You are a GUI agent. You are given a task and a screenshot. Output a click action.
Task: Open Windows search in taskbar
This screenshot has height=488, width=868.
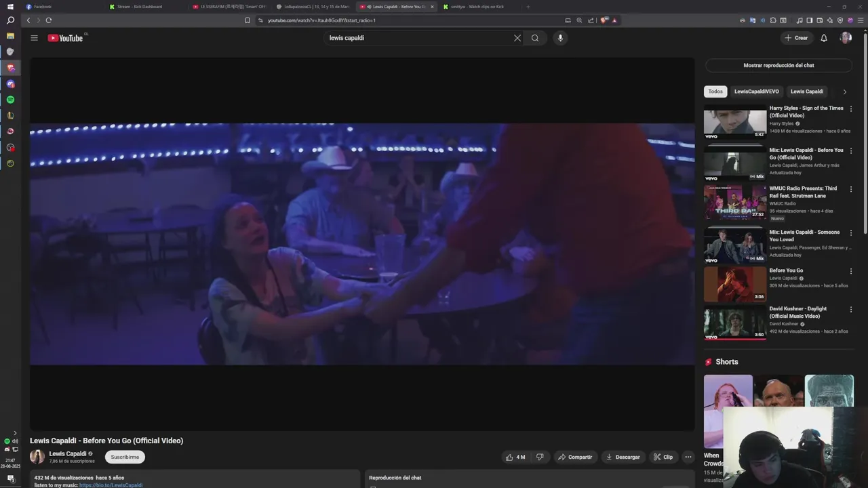point(10,20)
